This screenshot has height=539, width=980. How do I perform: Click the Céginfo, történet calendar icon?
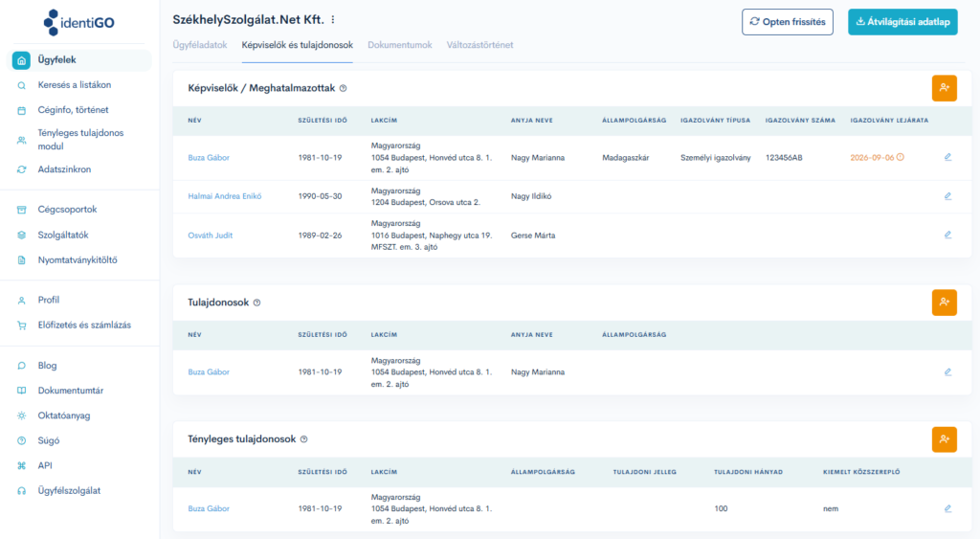click(x=21, y=110)
